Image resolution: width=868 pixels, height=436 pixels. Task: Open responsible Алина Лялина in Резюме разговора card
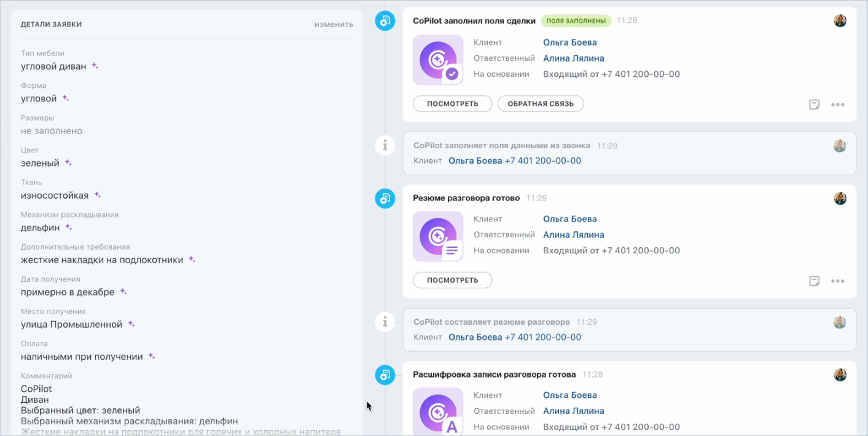pos(574,235)
